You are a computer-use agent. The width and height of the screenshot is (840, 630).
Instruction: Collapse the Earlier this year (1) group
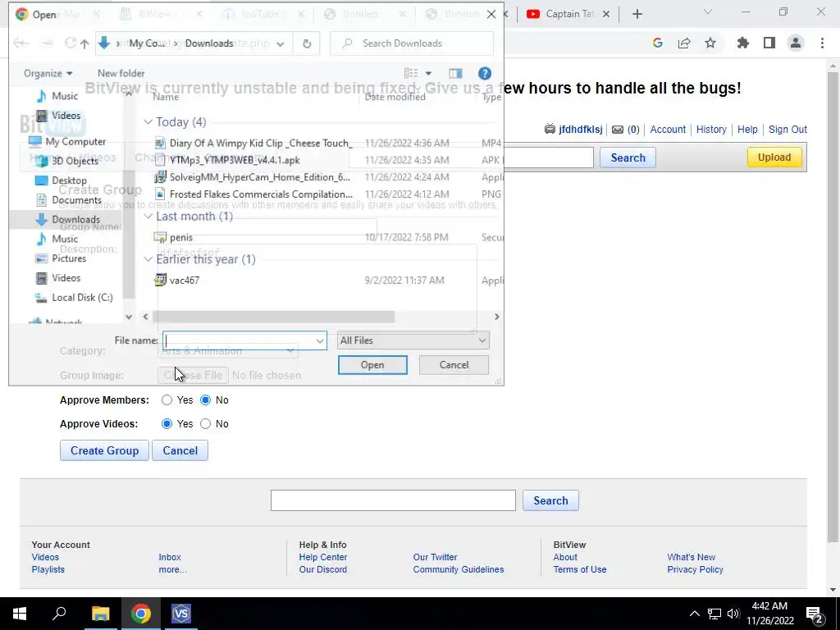(148, 259)
